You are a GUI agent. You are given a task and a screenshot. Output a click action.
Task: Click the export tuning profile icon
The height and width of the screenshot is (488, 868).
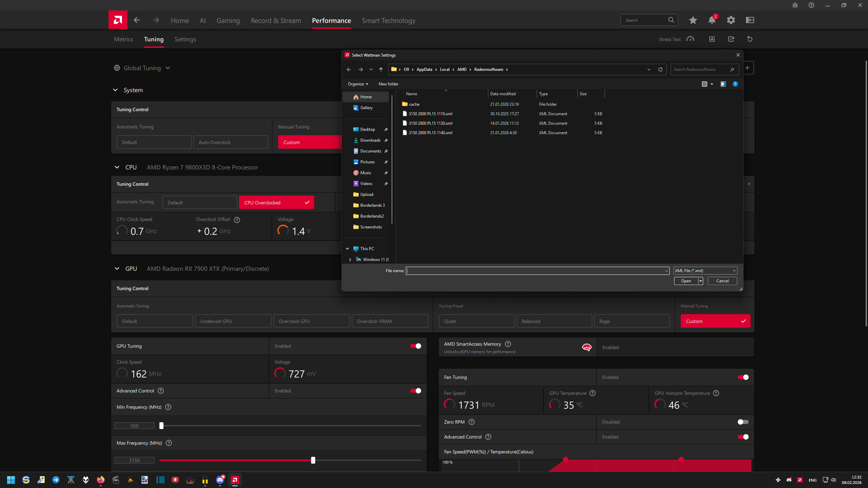coord(731,39)
